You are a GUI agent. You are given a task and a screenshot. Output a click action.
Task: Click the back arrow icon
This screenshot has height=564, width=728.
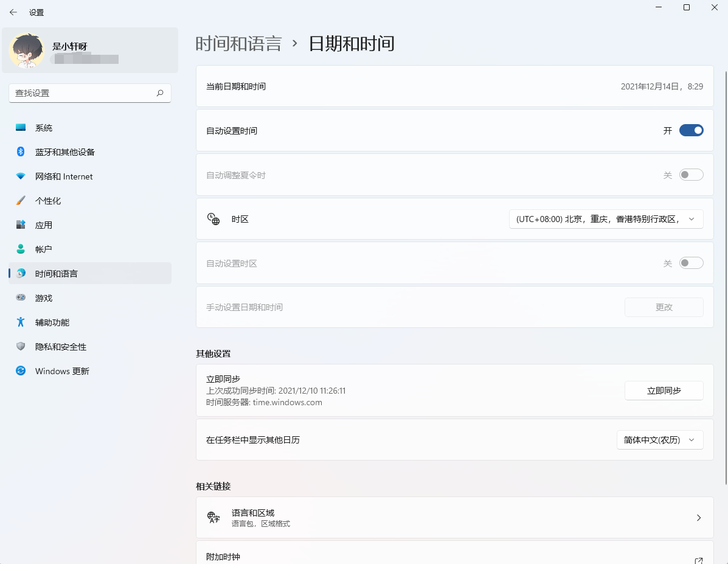(13, 13)
